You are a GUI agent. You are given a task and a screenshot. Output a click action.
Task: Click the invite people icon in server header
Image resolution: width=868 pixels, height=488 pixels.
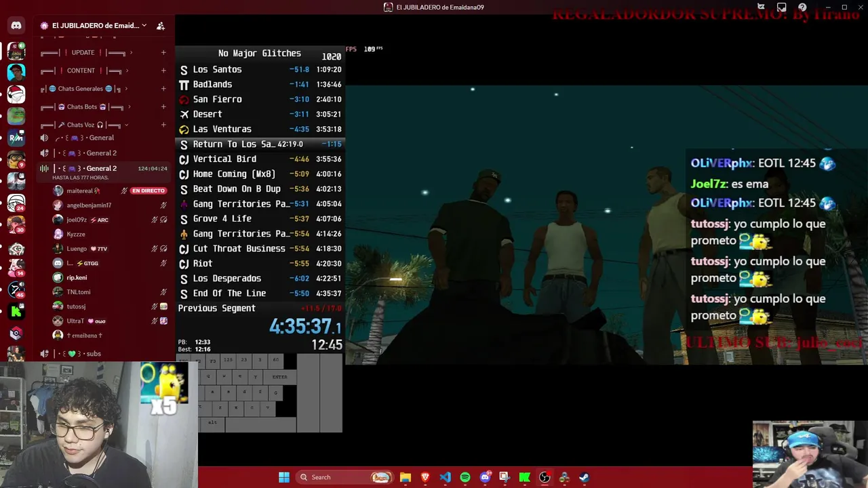(161, 26)
